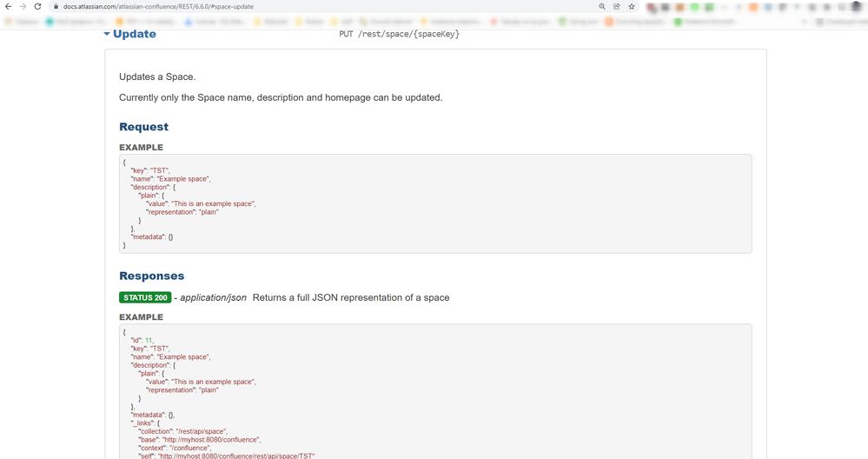The width and height of the screenshot is (868, 459).
Task: Reload the current page
Action: [x=37, y=7]
